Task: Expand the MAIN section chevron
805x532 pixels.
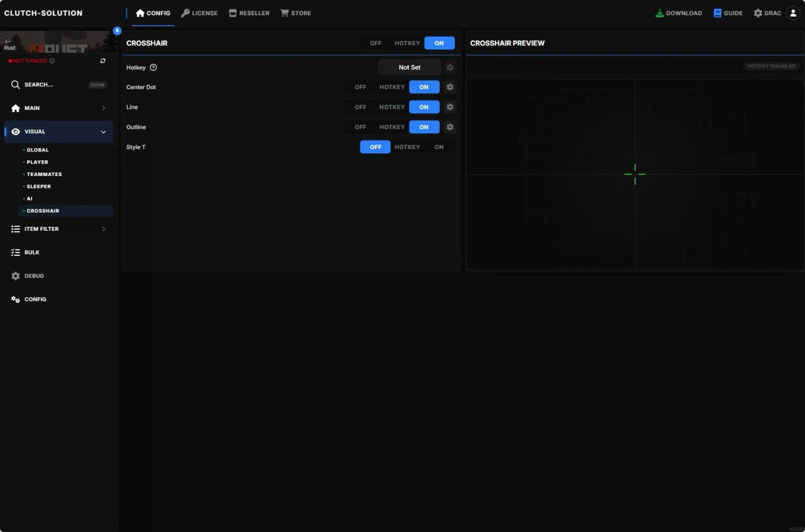Action: [x=104, y=108]
